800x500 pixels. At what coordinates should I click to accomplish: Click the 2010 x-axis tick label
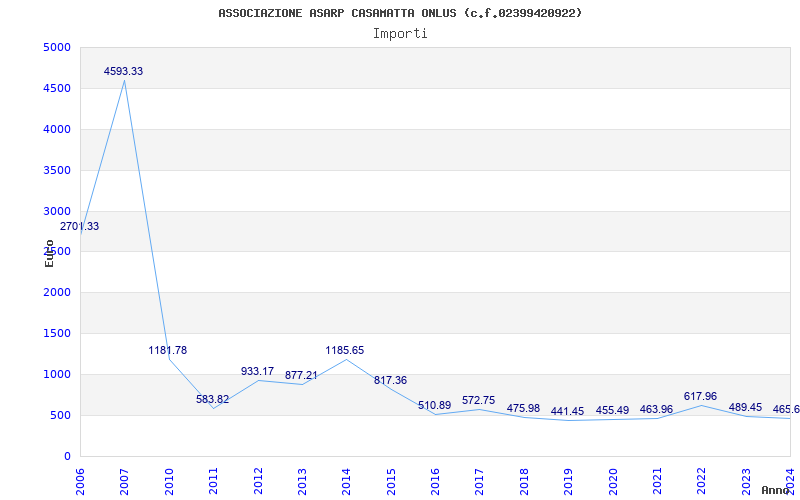point(169,480)
